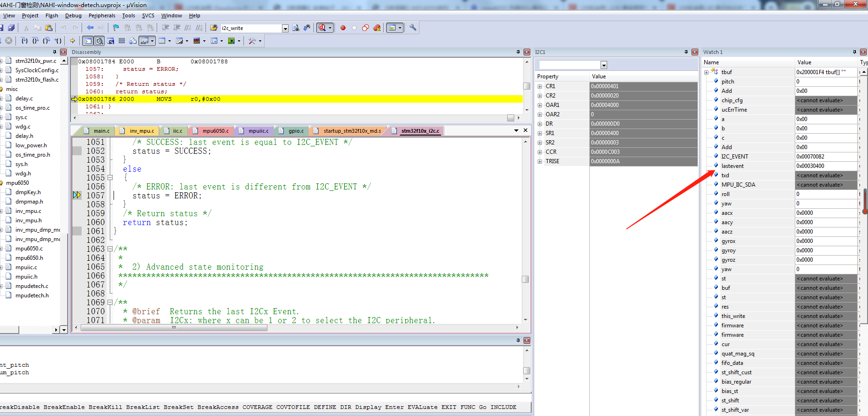
Task: Expand the SR1 register row
Action: pos(540,133)
